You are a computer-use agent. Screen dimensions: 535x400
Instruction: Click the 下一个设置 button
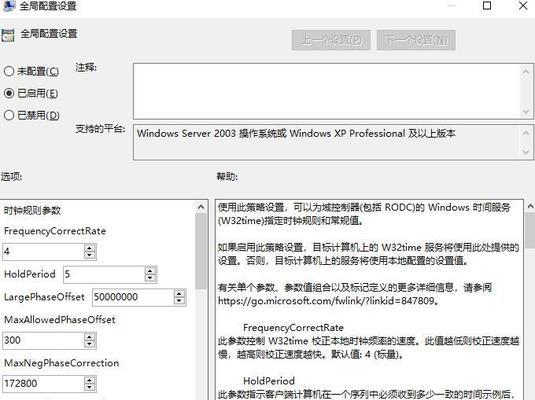[416, 40]
